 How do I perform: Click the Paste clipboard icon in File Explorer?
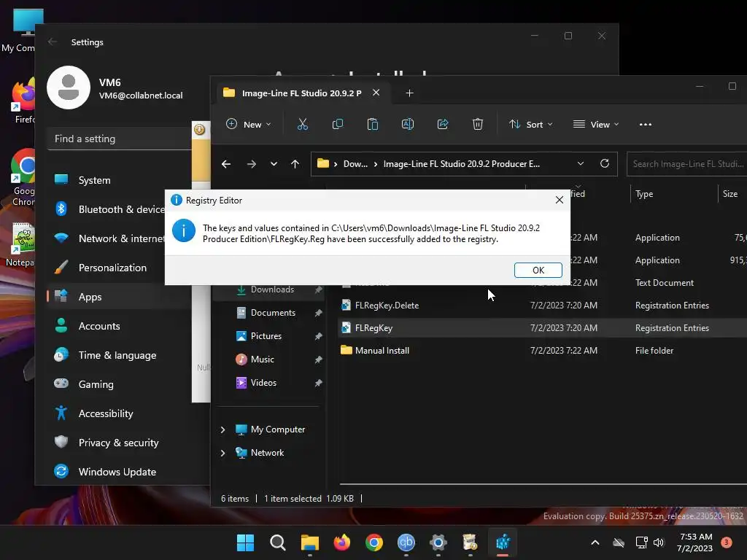point(373,124)
